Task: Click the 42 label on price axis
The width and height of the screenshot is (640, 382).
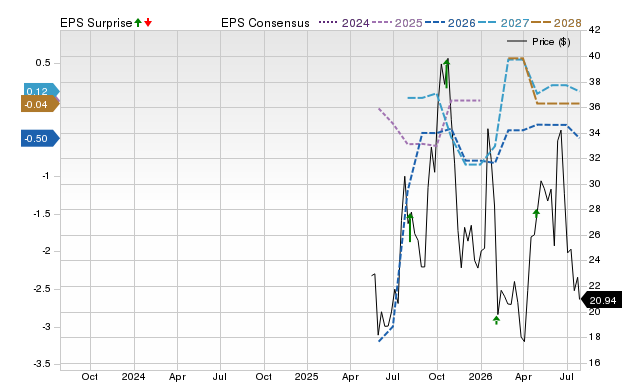Action: pyautogui.click(x=595, y=29)
